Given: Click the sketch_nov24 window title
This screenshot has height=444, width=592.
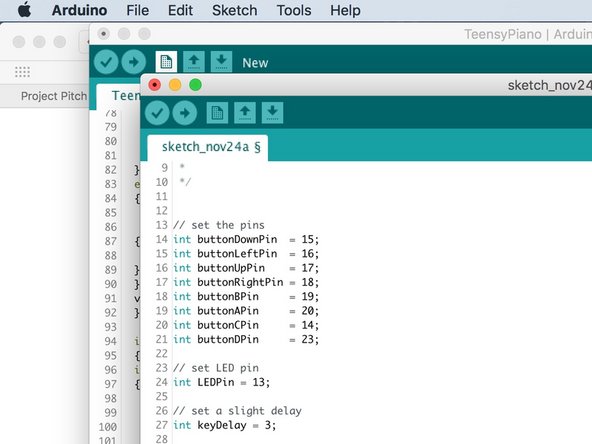Looking at the screenshot, I should pos(550,85).
